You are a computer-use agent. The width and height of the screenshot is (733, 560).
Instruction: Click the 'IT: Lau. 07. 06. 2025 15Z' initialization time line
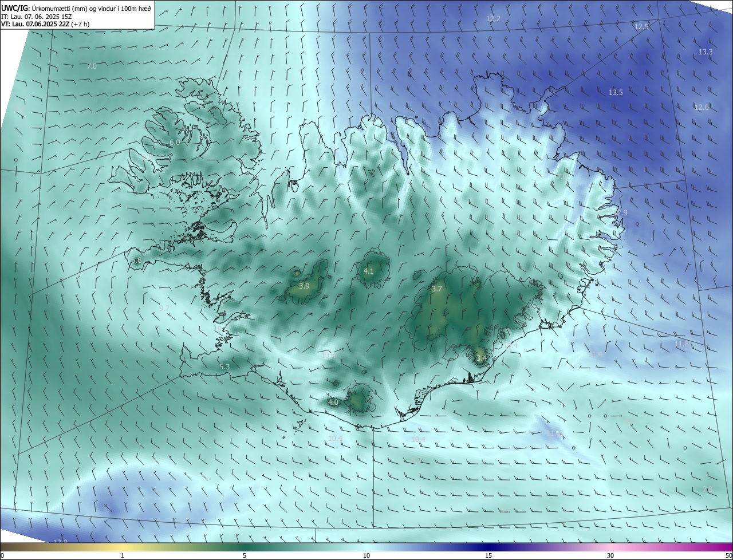[x=36, y=17]
